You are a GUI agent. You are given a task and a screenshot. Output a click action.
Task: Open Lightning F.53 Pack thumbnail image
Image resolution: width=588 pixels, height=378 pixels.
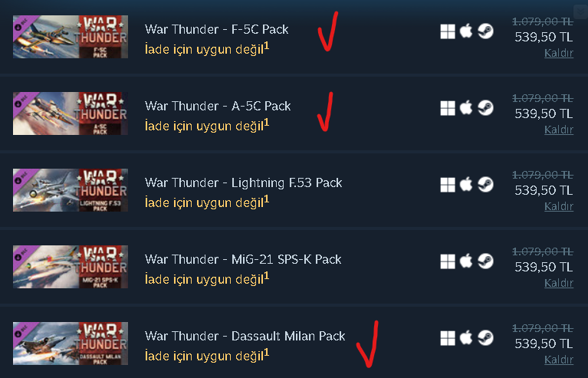(x=71, y=190)
